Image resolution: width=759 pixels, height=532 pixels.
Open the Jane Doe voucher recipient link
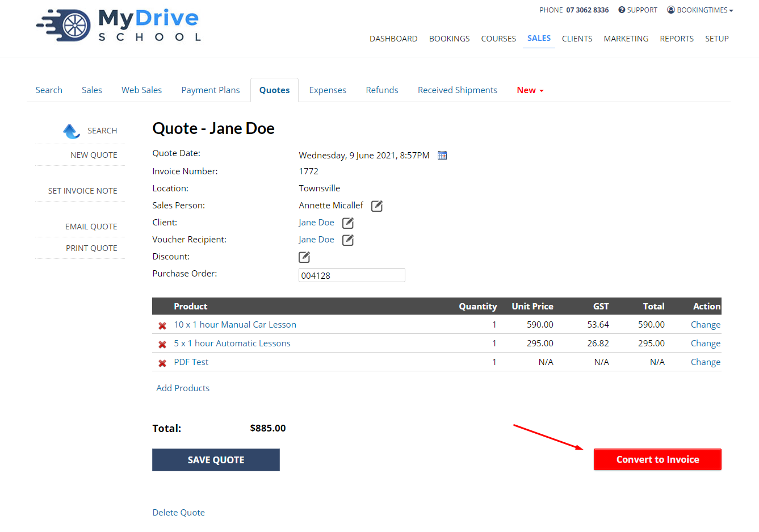pos(316,240)
